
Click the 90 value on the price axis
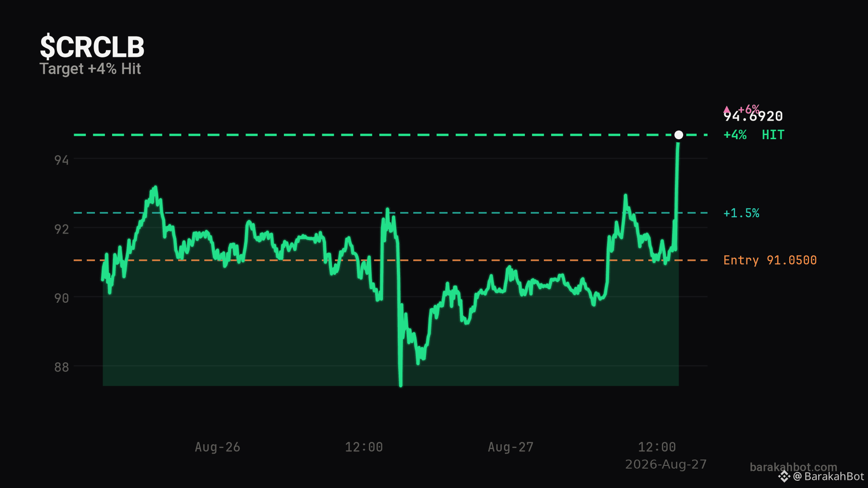pyautogui.click(x=61, y=298)
